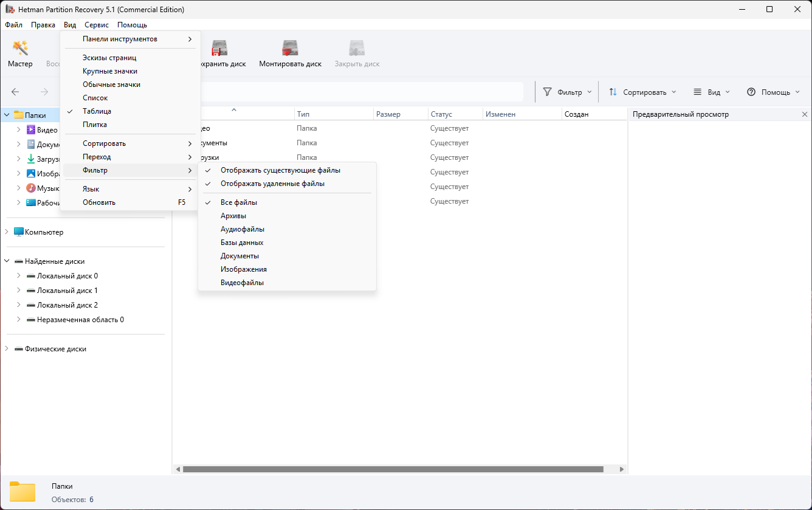Expand the Физические диски node
The height and width of the screenshot is (510, 812).
(7, 349)
